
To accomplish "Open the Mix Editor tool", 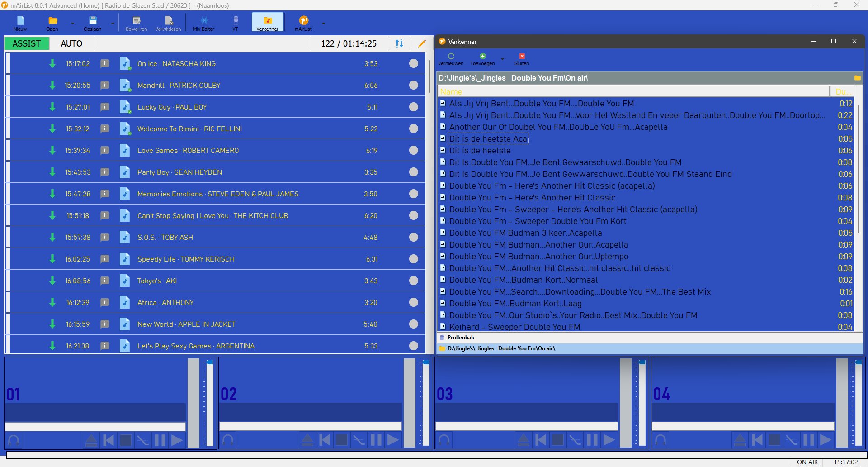I will (203, 21).
